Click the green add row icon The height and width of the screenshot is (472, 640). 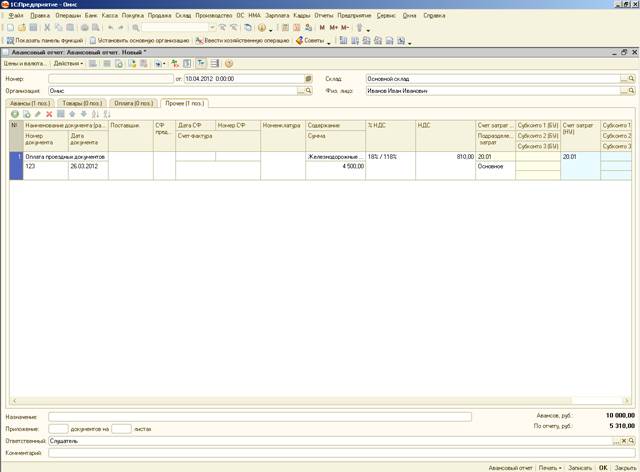(14, 114)
